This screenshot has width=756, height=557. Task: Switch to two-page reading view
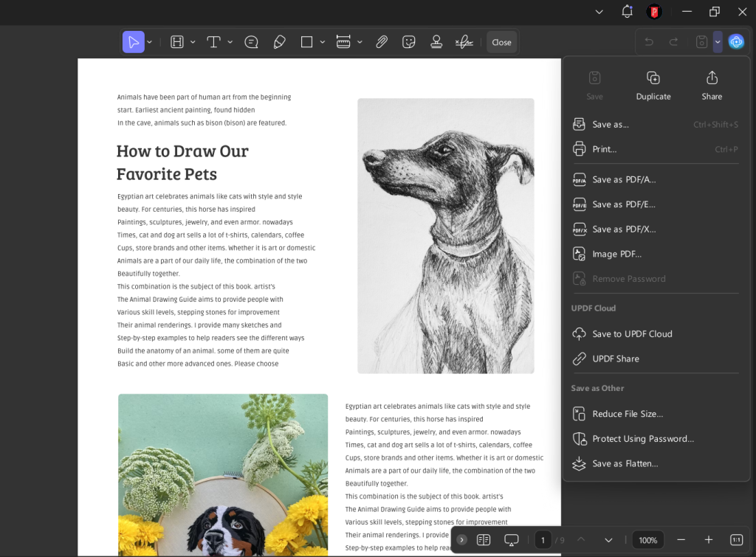tap(484, 539)
